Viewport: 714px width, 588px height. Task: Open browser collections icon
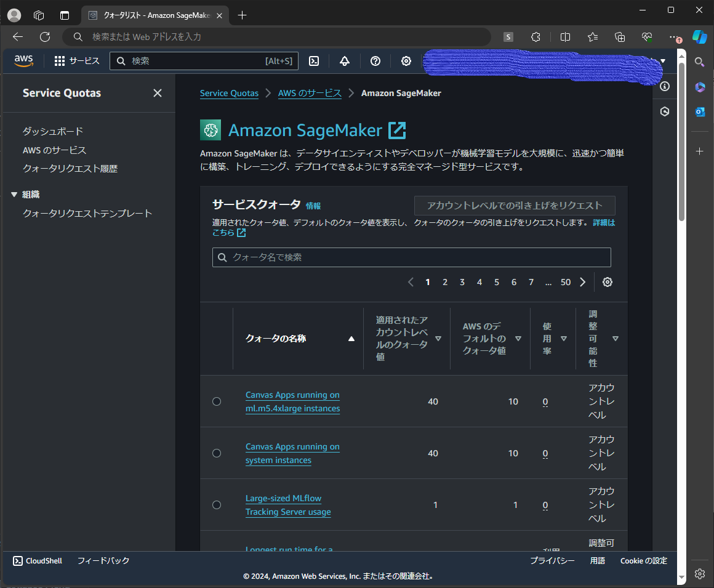[x=620, y=37]
